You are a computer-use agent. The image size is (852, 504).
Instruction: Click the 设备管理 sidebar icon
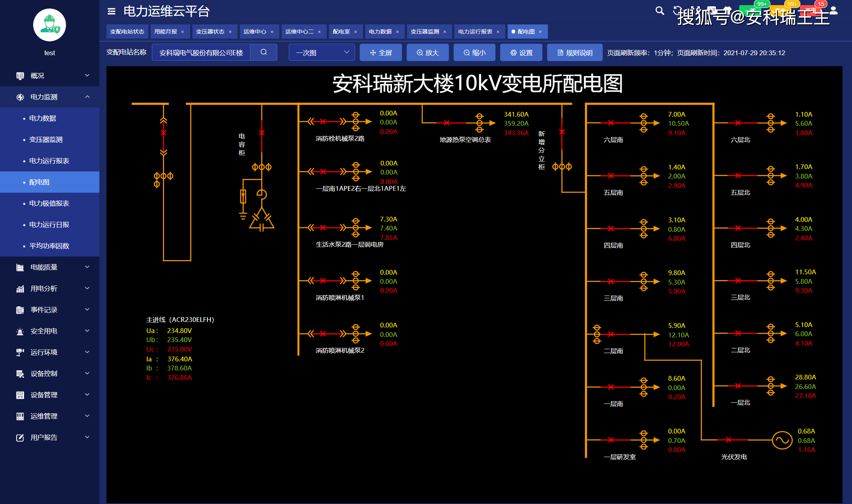(x=20, y=395)
